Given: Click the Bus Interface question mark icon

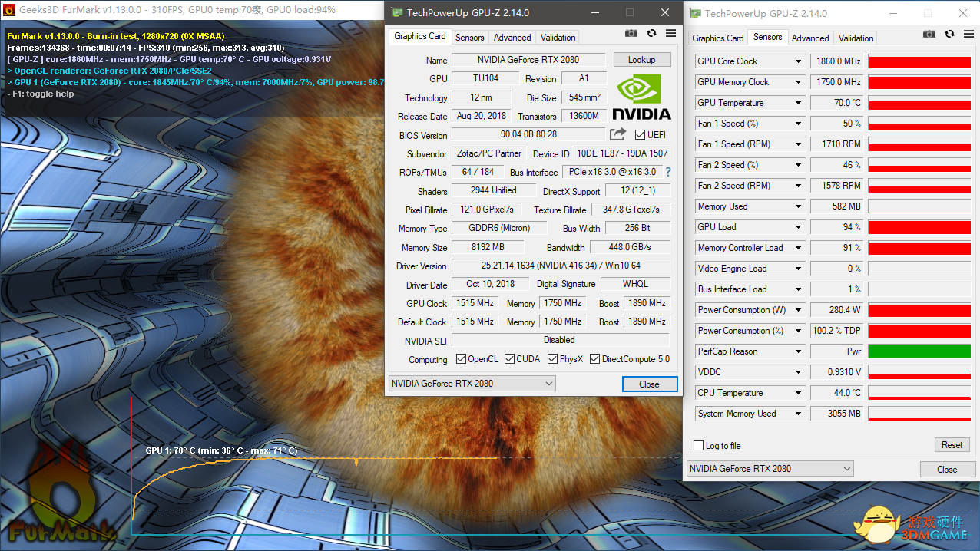Looking at the screenshot, I should (x=668, y=172).
